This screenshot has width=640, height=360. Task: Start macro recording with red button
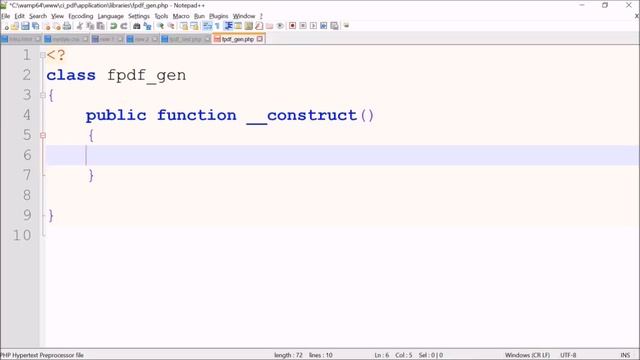click(292, 26)
